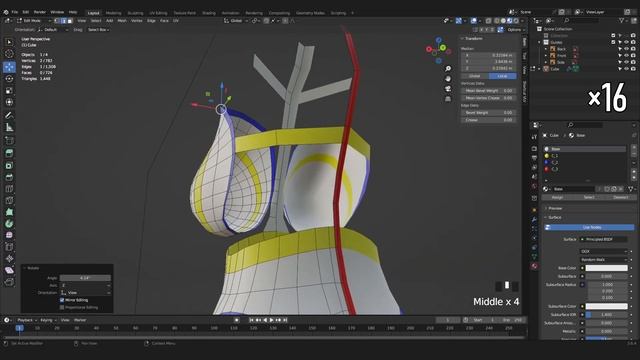Toggle the Proportional Editing checkbox
Screen dimensions: 640x360
coord(62,307)
